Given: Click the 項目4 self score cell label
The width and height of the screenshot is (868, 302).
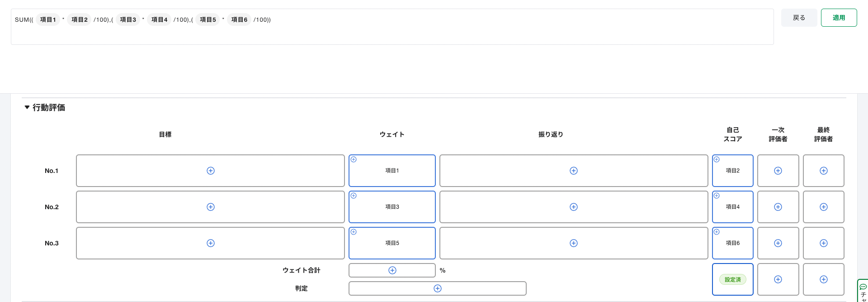Looking at the screenshot, I should tap(733, 207).
